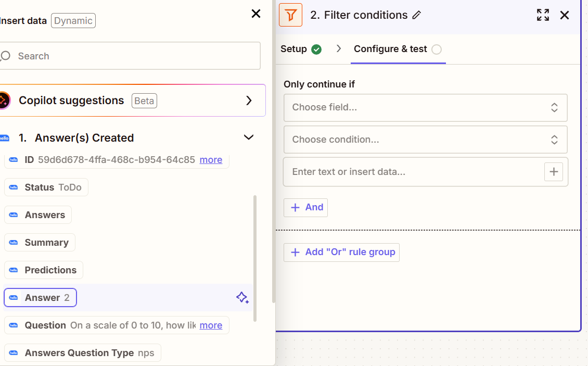Close the Insert data panel

(256, 14)
